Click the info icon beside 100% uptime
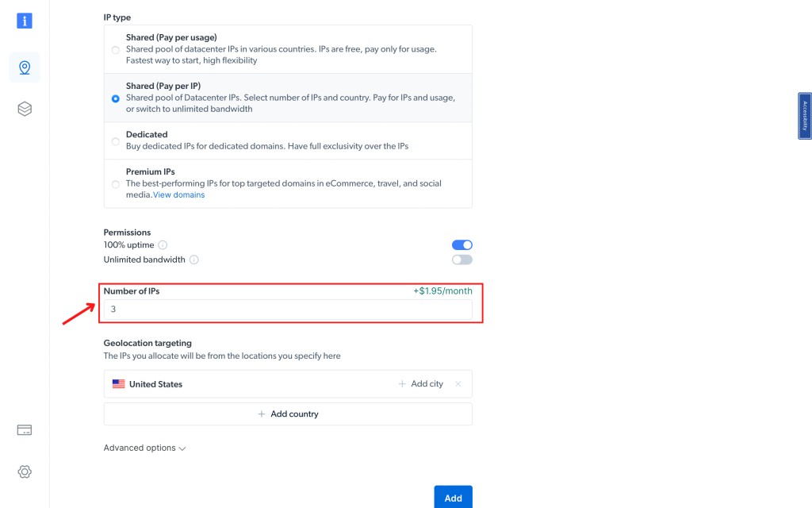 163,245
